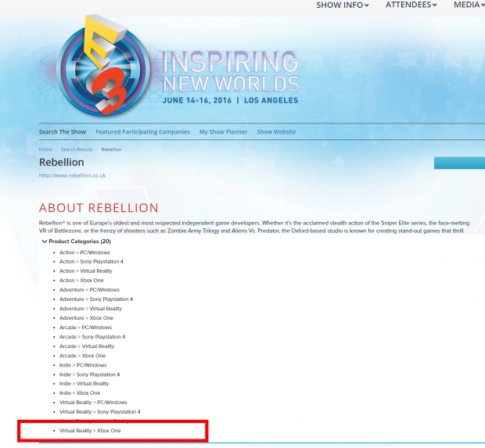Select Arcade > Xbox One category
Screen dimensions: 485x448
point(83,356)
